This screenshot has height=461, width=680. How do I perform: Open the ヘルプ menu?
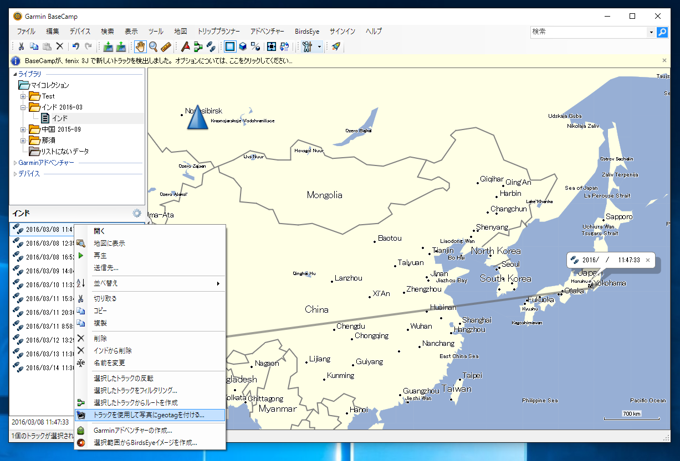(x=373, y=31)
